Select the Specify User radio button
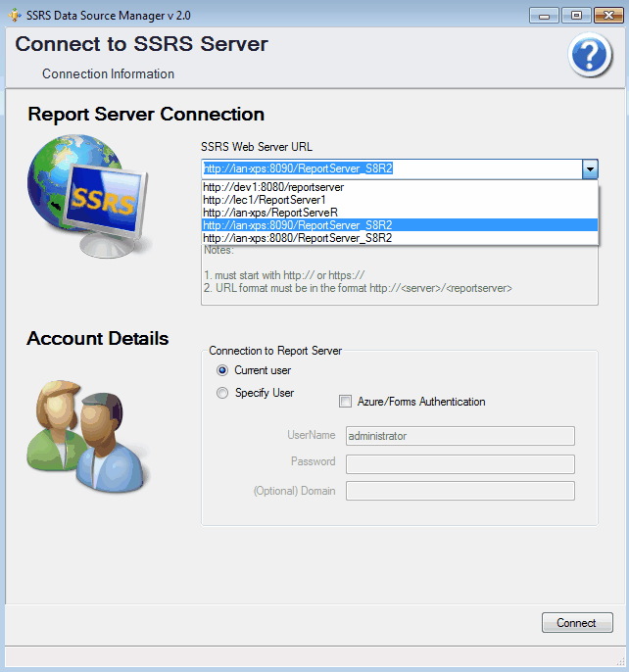 [222, 393]
